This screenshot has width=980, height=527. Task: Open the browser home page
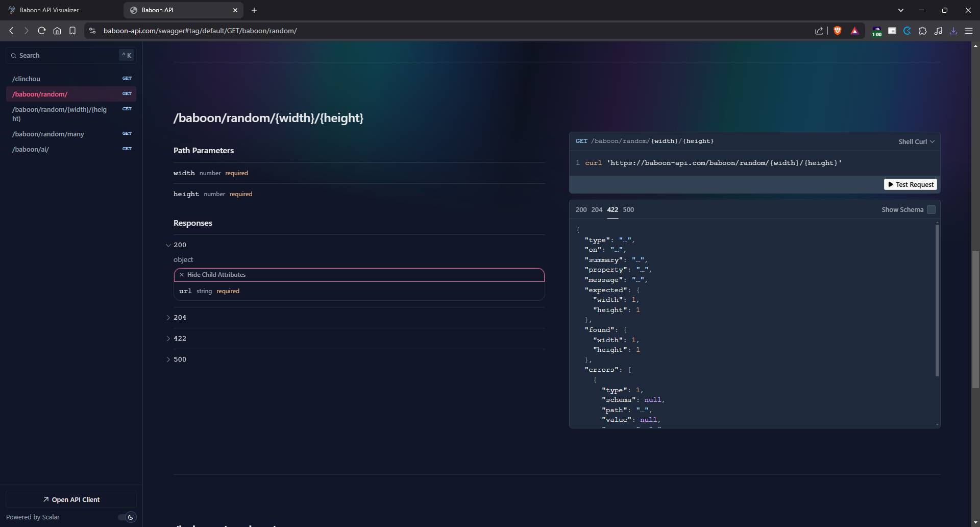click(x=57, y=31)
